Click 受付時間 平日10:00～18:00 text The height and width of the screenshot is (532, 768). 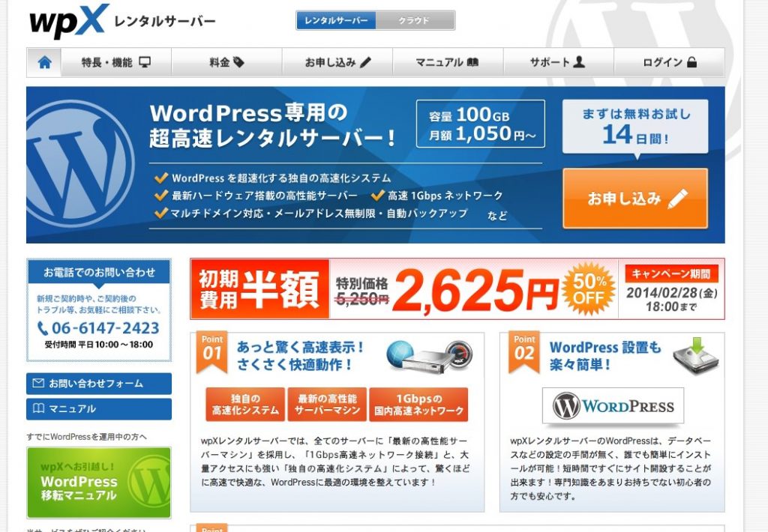pyautogui.click(x=99, y=345)
